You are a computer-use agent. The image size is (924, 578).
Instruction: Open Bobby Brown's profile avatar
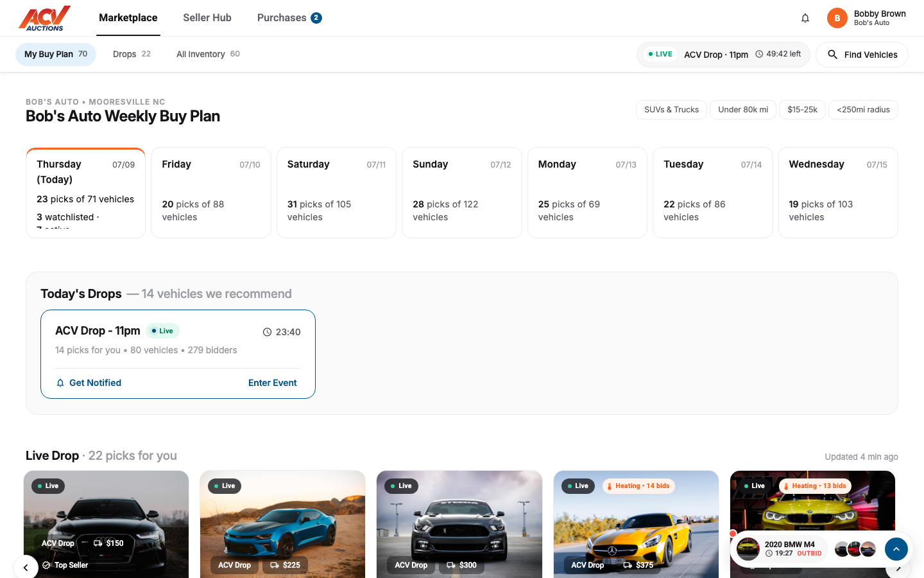(x=837, y=18)
